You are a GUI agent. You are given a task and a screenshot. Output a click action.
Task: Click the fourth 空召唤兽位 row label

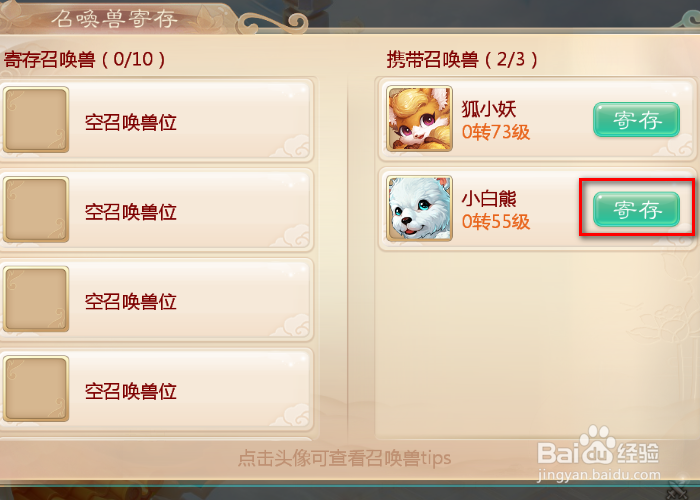point(130,392)
